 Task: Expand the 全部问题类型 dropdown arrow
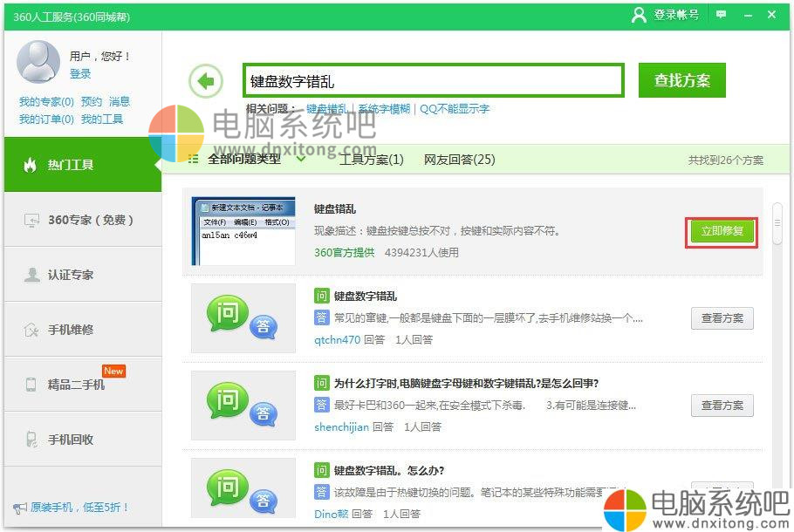pos(300,160)
